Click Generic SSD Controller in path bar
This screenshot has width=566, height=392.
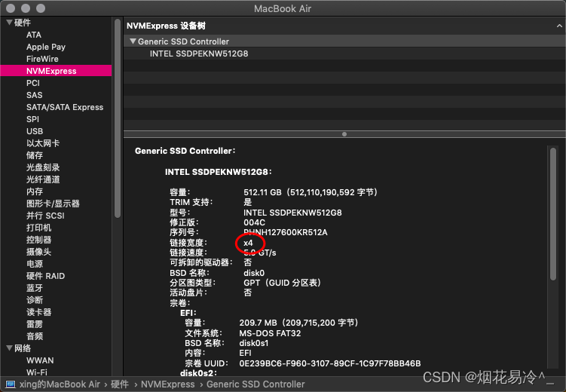point(255,384)
